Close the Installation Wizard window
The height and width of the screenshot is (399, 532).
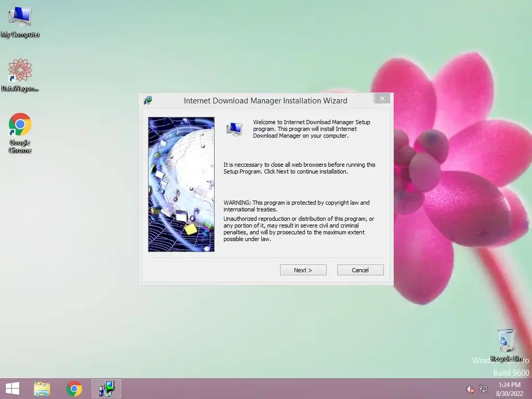(x=382, y=98)
